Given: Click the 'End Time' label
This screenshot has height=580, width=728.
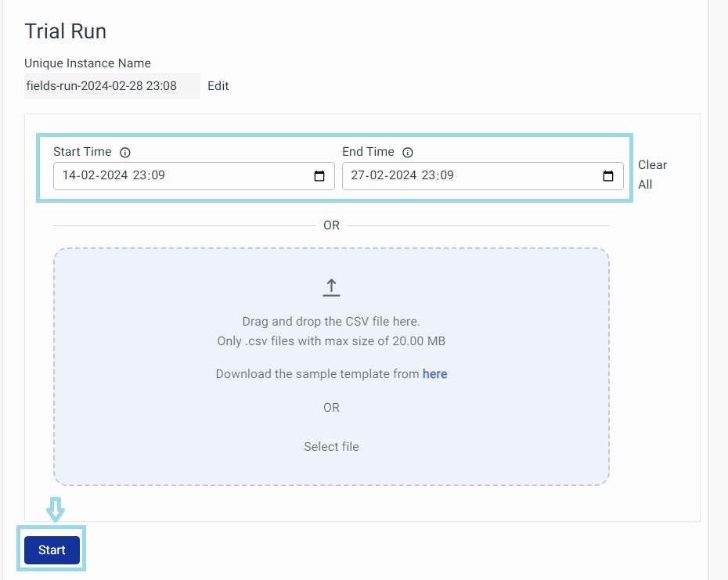Looking at the screenshot, I should click(x=368, y=152).
